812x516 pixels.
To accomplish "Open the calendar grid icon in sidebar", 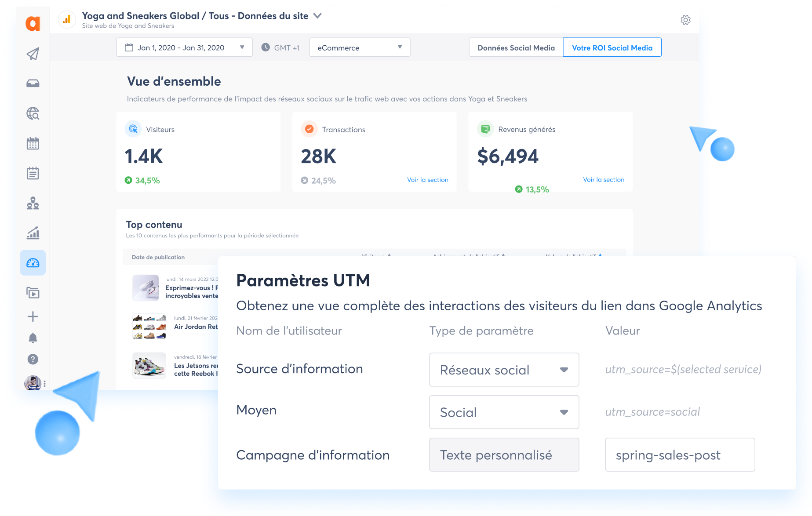I will pyautogui.click(x=33, y=143).
